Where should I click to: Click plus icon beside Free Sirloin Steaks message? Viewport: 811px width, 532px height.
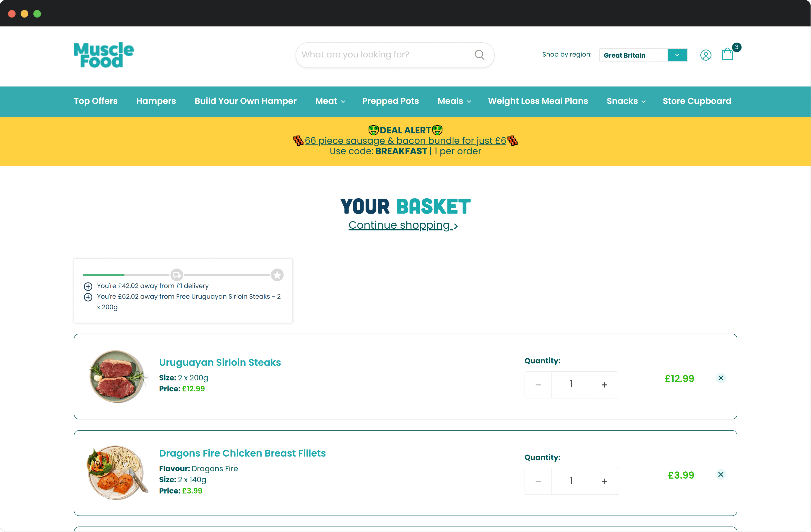(x=88, y=297)
